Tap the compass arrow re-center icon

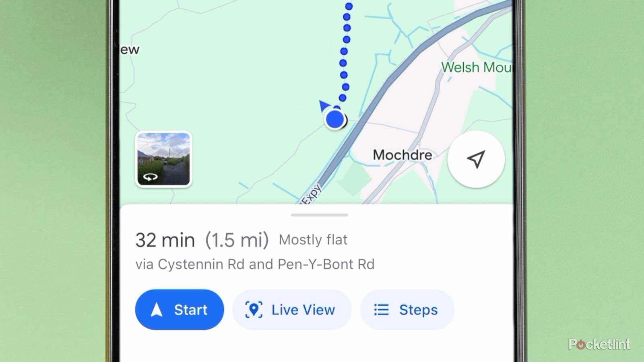[x=476, y=159]
